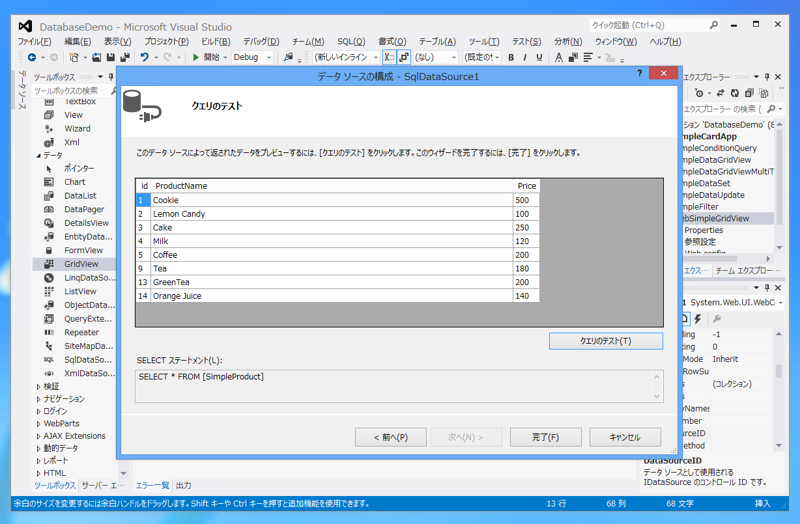
Task: Click the Solution Explorer Show All Files icon
Action: (x=763, y=93)
